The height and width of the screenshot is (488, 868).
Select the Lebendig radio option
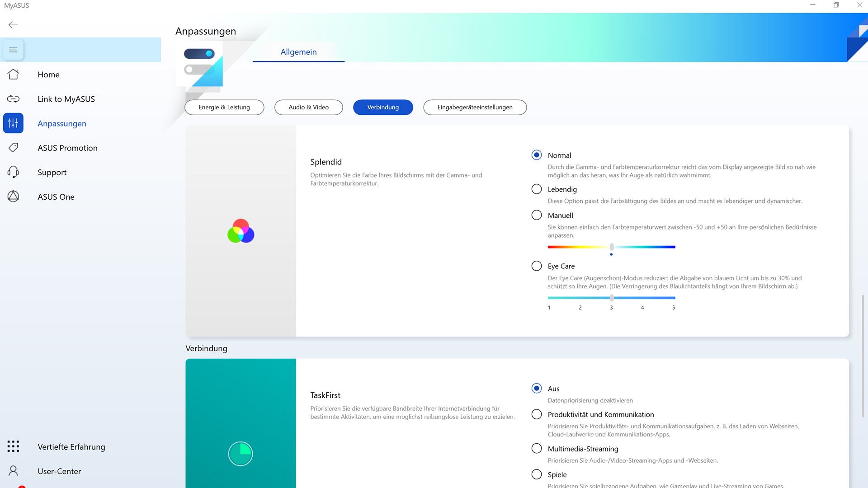coord(537,189)
